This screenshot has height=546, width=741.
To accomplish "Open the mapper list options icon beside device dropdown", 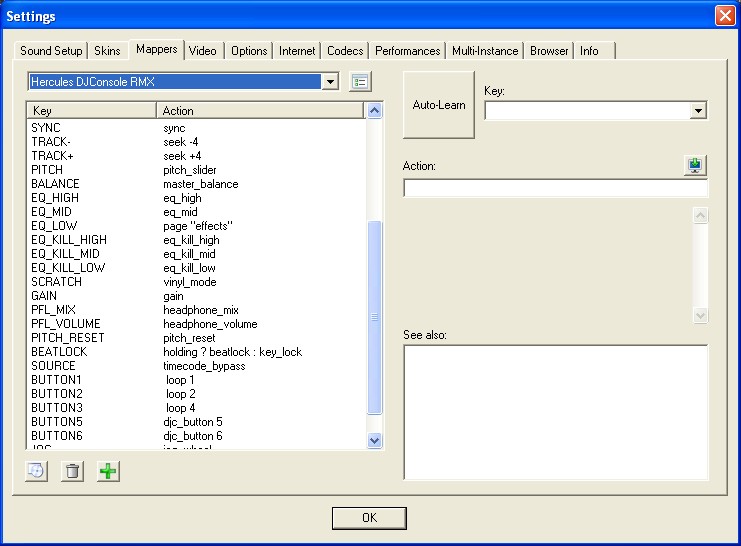I will point(360,81).
